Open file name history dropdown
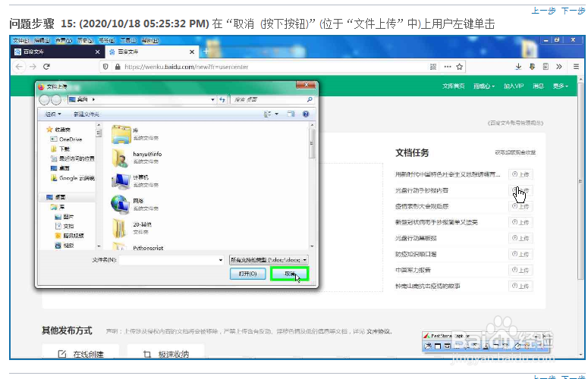 [x=221, y=260]
